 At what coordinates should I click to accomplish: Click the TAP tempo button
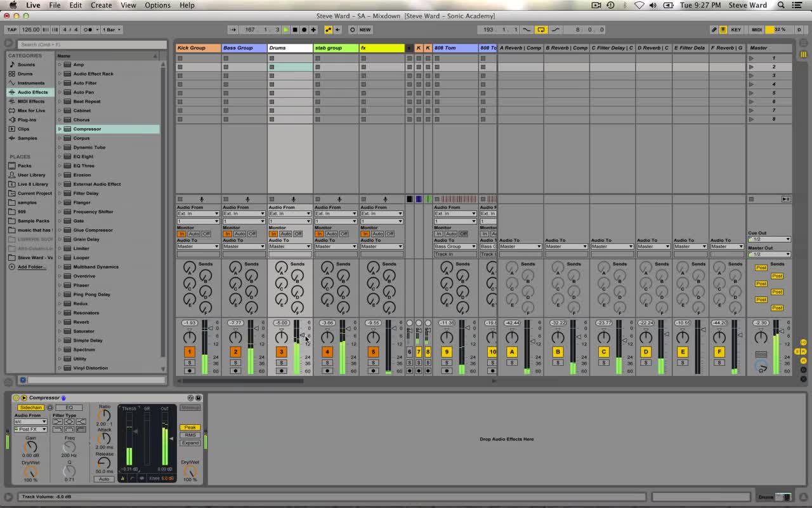click(12, 29)
